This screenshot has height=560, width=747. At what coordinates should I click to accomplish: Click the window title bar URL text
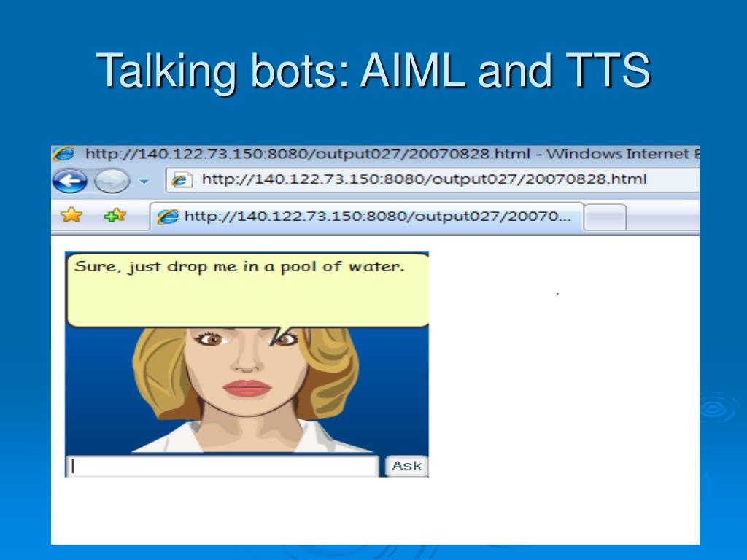pos(307,154)
